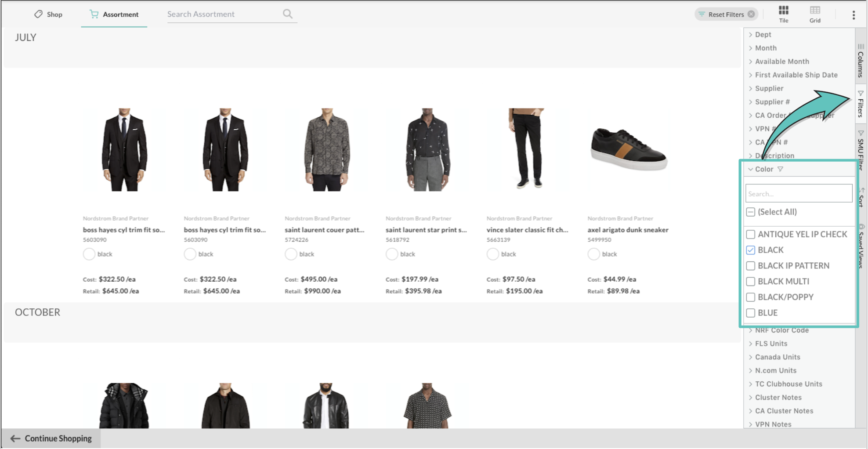Toggle the (Select All) color checkbox
868x449 pixels.
pos(751,212)
